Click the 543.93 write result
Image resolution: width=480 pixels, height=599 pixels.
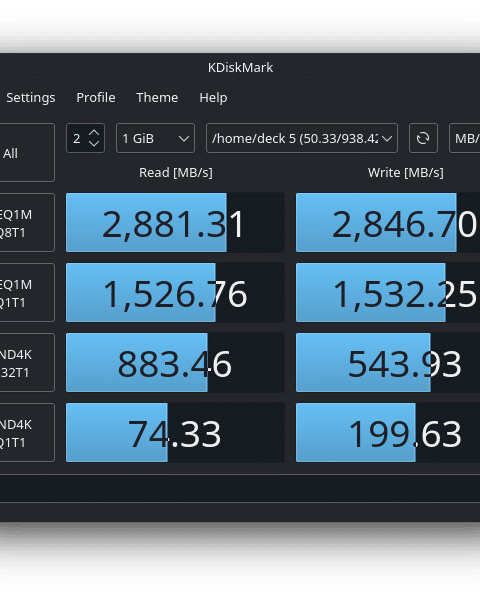coord(388,363)
